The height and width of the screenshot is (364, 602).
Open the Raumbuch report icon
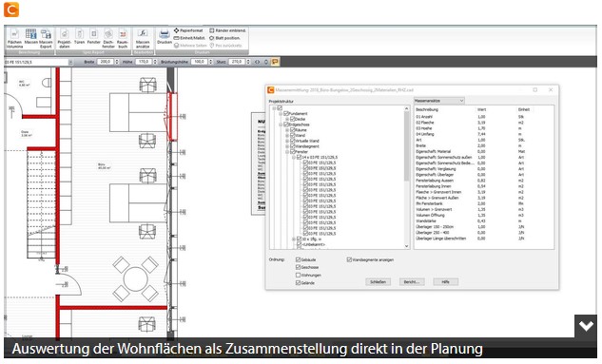[x=123, y=38]
